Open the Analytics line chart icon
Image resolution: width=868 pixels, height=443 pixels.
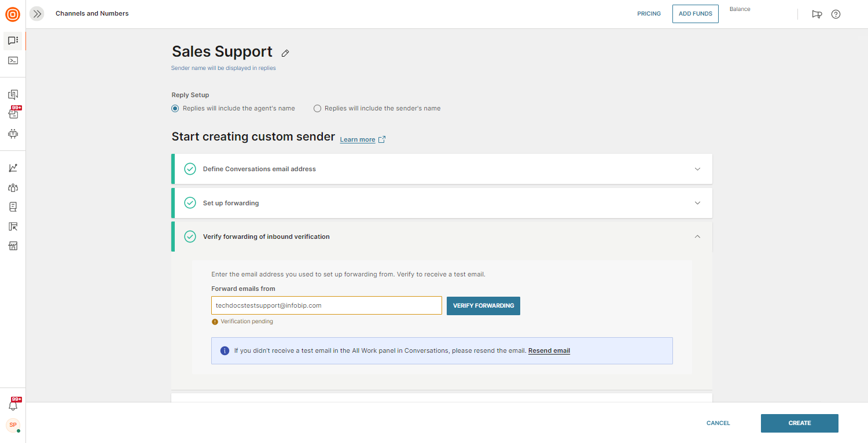pos(13,168)
